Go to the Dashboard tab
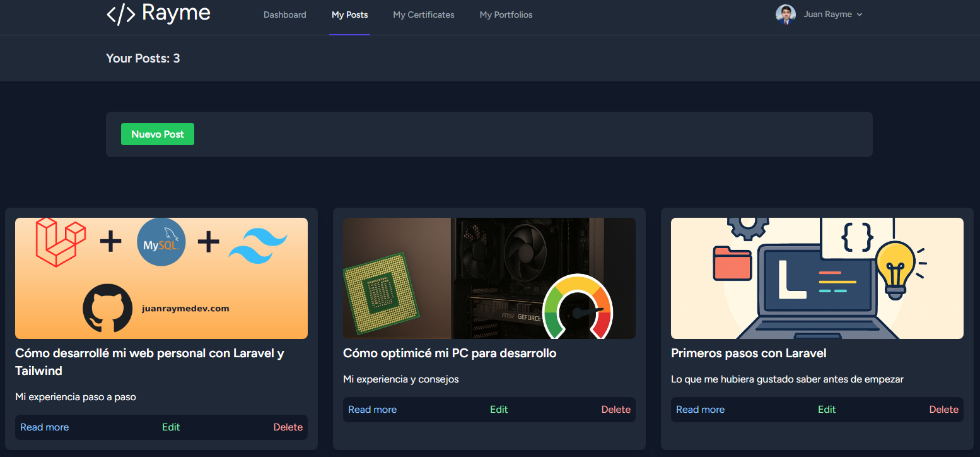Viewport: 980px width, 457px height. [284, 15]
